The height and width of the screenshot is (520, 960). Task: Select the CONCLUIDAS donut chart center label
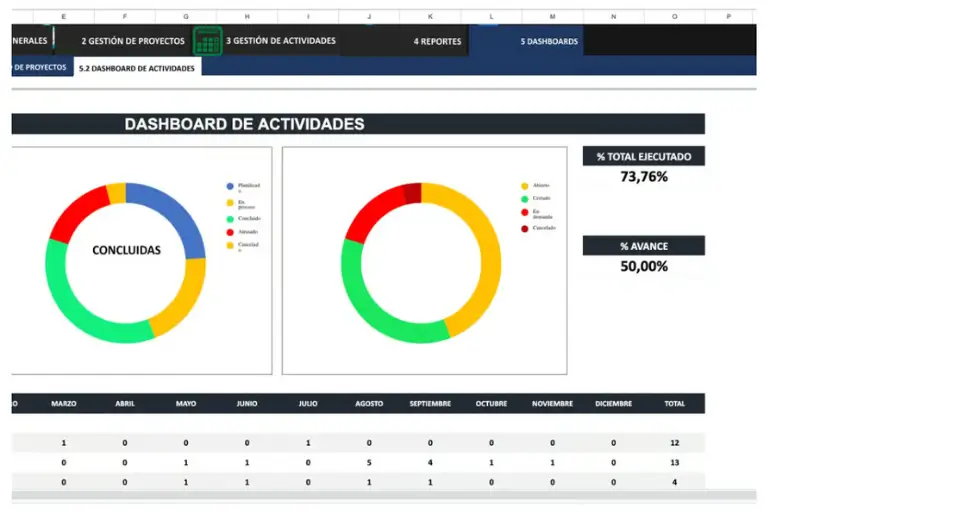click(x=126, y=250)
